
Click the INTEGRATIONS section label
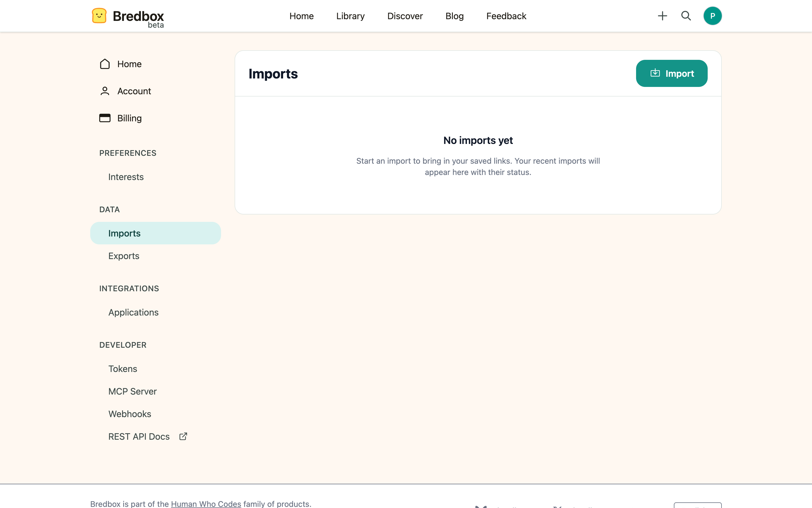pyautogui.click(x=129, y=288)
